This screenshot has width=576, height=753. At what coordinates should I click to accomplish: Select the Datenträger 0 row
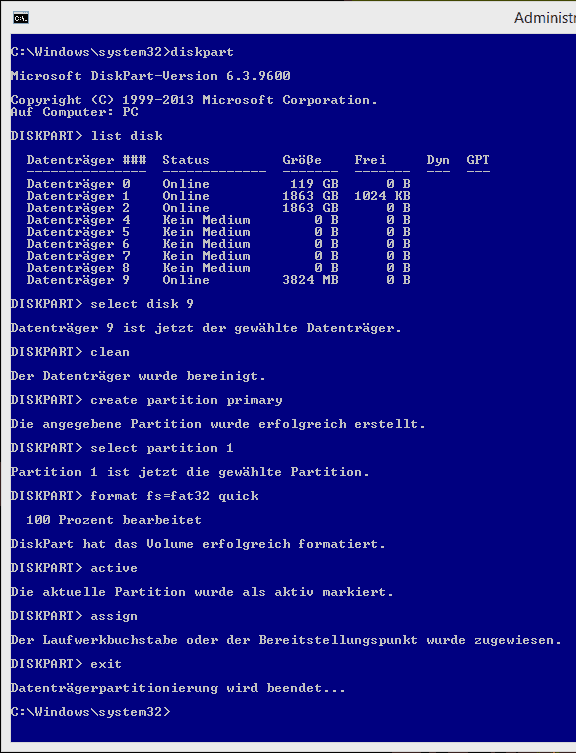click(219, 184)
